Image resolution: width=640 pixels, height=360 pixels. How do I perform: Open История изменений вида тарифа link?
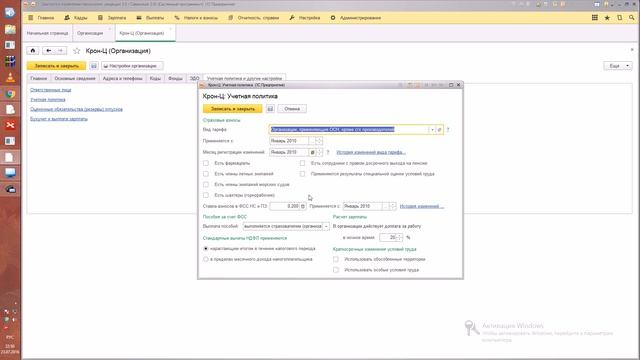pos(371,152)
